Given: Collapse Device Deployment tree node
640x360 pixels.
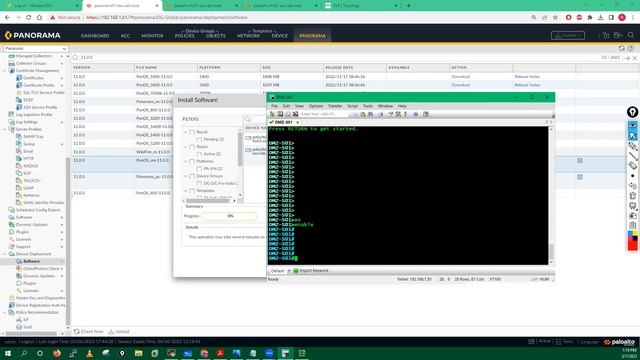Looking at the screenshot, I should 5,254.
